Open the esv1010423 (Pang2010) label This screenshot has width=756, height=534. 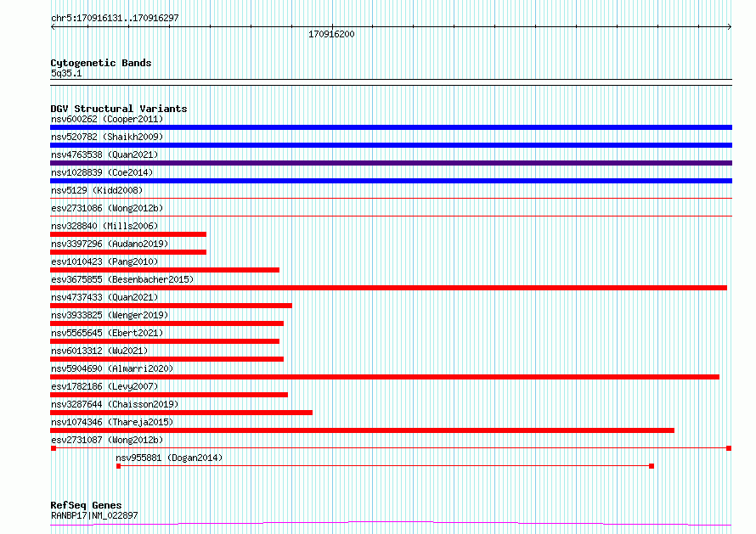tap(104, 261)
